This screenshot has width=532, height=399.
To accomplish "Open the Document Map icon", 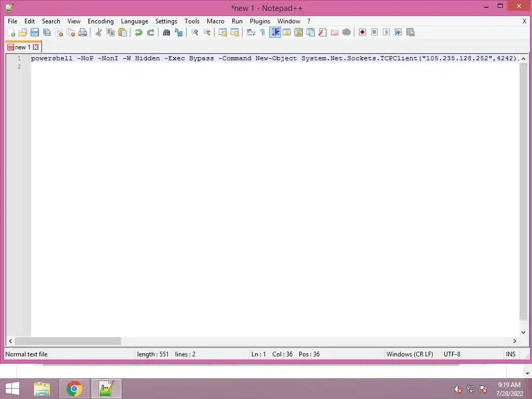I will point(299,32).
